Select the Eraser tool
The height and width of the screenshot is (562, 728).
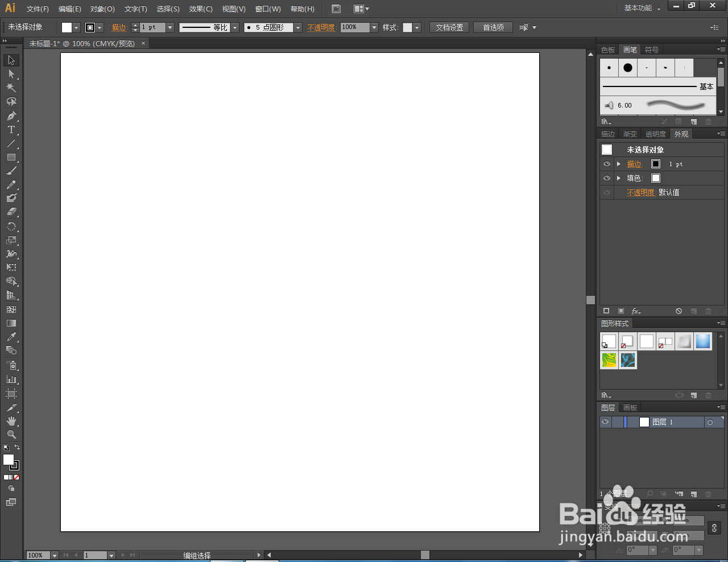11,212
